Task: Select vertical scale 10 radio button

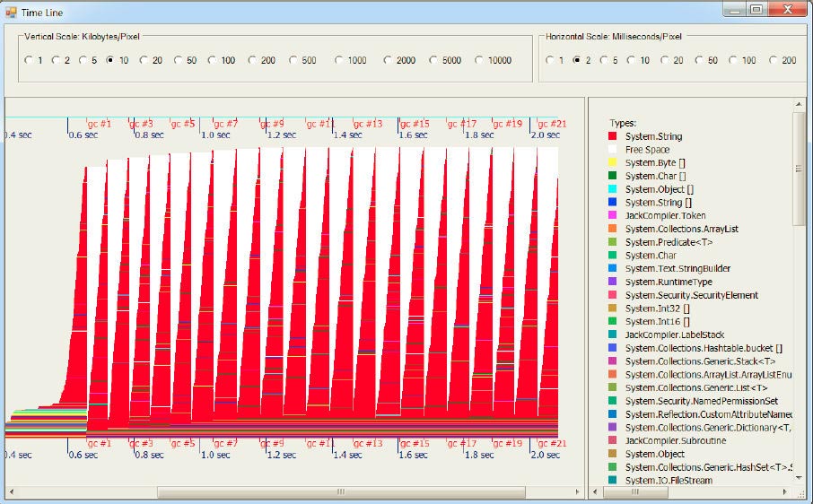Action: tap(118, 60)
